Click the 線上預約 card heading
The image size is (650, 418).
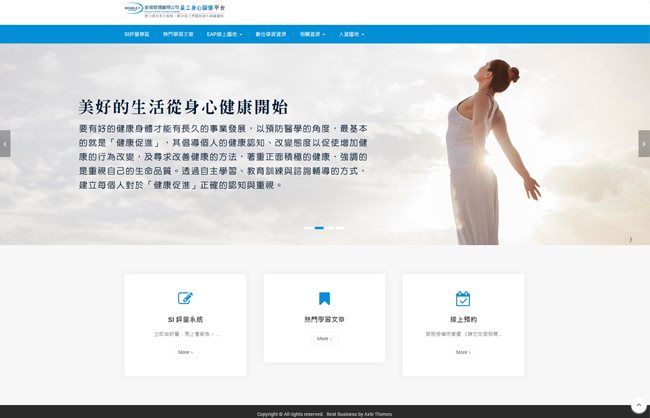[x=463, y=319]
